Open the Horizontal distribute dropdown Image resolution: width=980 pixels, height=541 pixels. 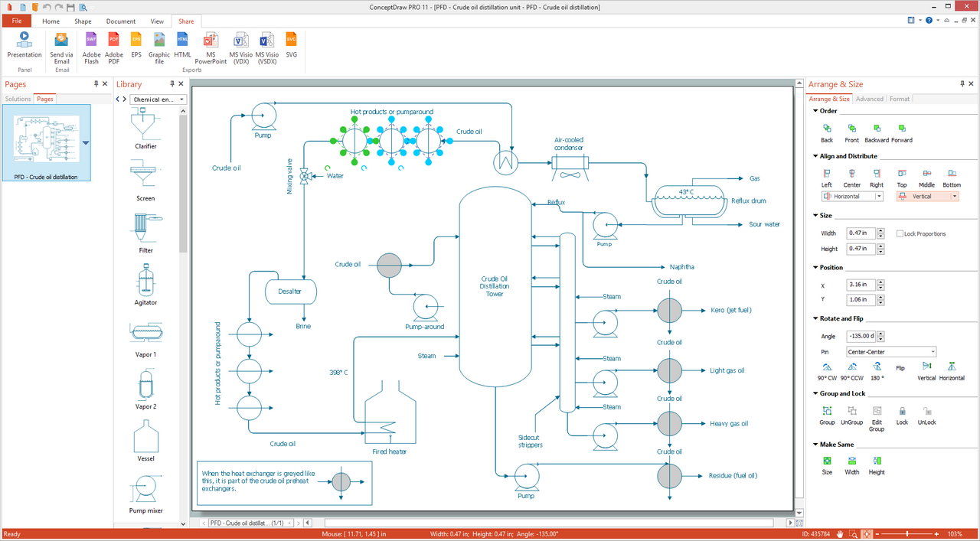click(x=879, y=197)
